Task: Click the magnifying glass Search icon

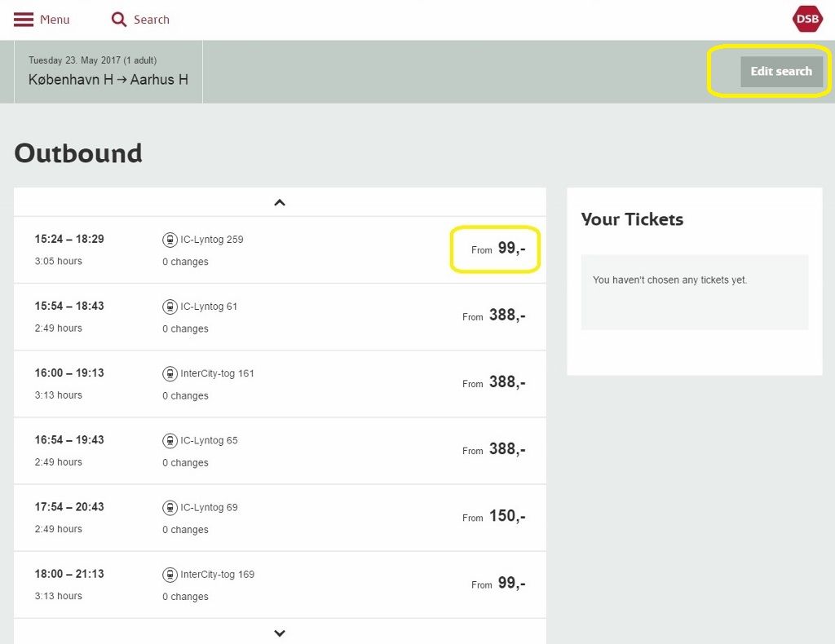Action: 117,20
